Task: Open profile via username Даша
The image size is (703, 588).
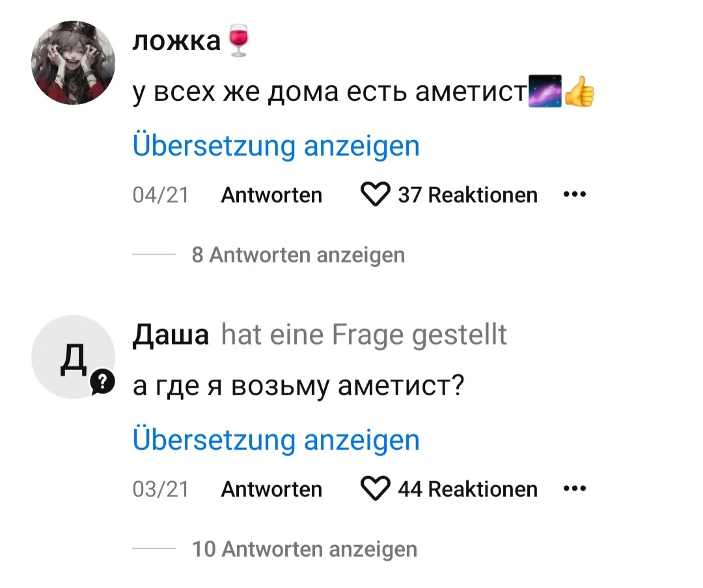Action: [x=171, y=335]
